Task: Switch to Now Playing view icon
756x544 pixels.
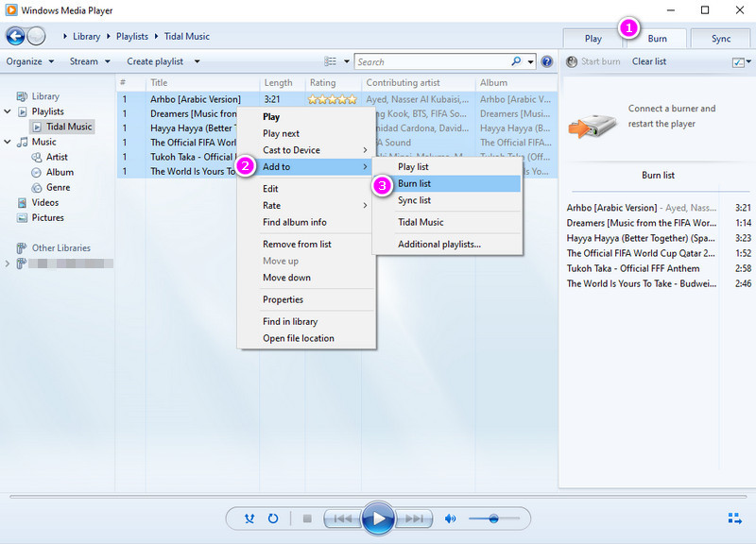Action: (735, 518)
